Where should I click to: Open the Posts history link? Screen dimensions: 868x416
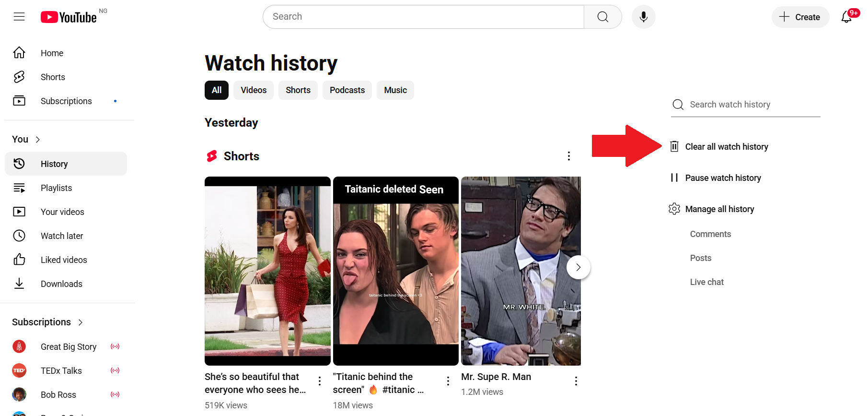[x=701, y=258]
